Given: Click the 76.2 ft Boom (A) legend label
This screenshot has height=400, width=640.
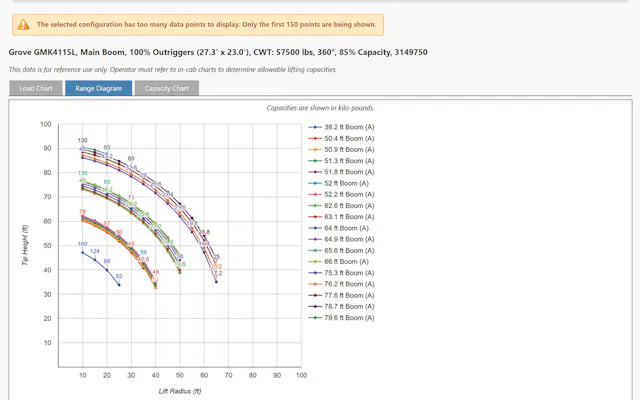Looking at the screenshot, I should 349,284.
